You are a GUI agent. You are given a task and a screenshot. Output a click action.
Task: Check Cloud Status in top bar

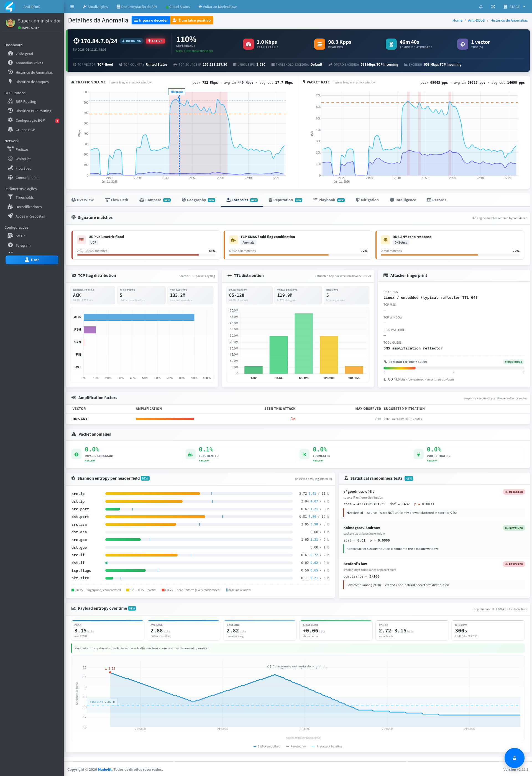tap(178, 7)
